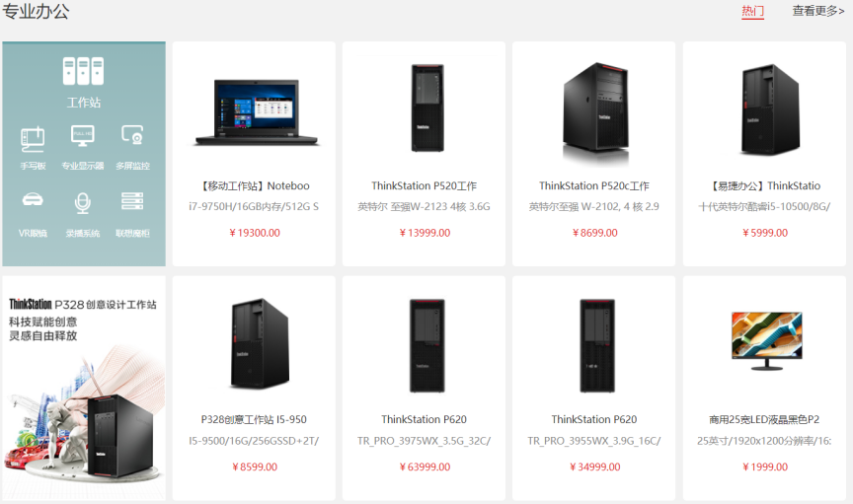The height and width of the screenshot is (504, 853).
Task: Open the VR眼镜 headset icon
Action: [33, 199]
